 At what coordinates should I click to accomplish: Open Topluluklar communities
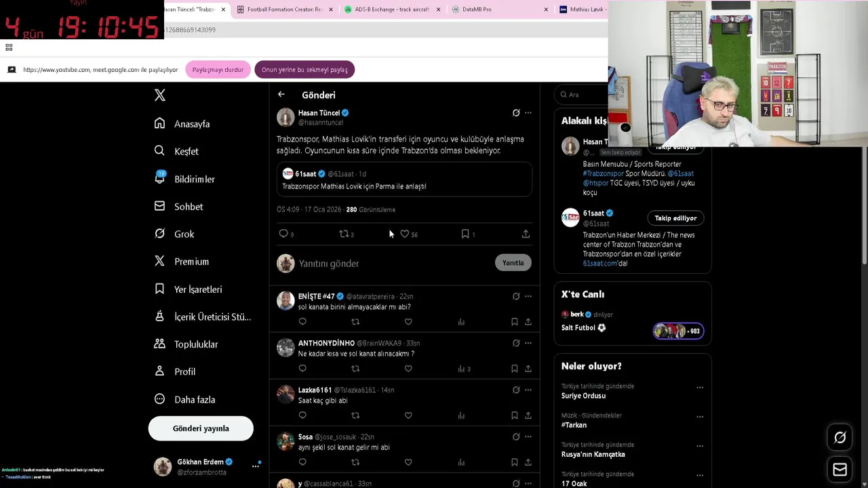tap(186, 344)
